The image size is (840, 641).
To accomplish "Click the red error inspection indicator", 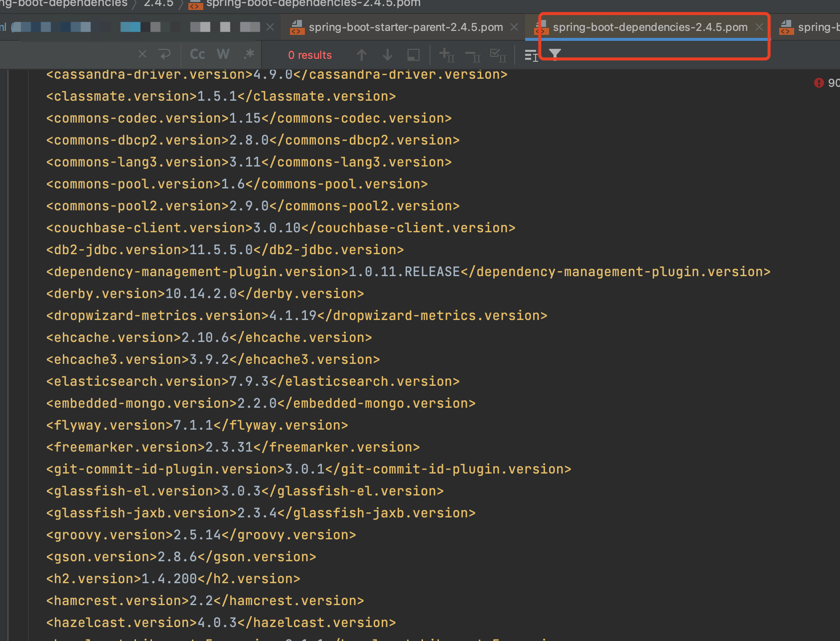I will click(x=819, y=83).
